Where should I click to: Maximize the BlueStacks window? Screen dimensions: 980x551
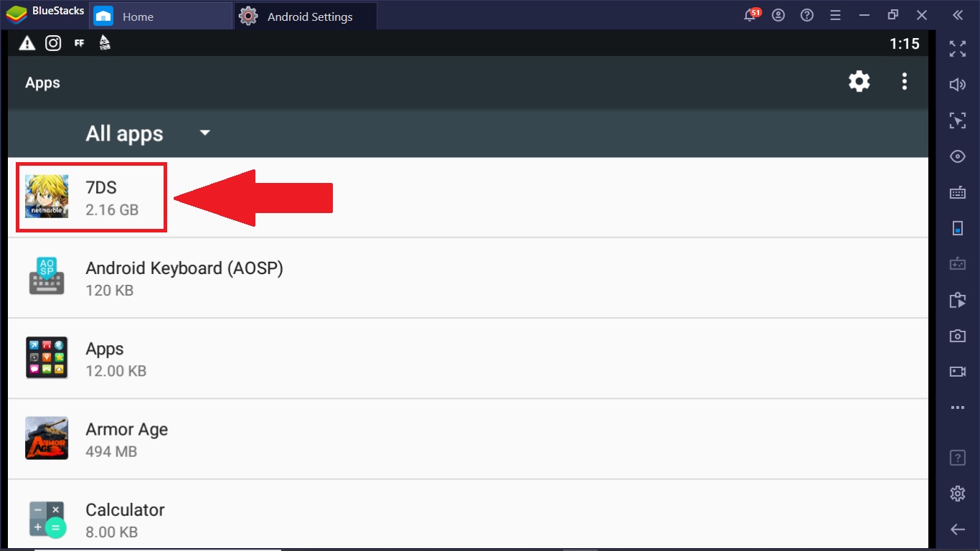pos(892,15)
